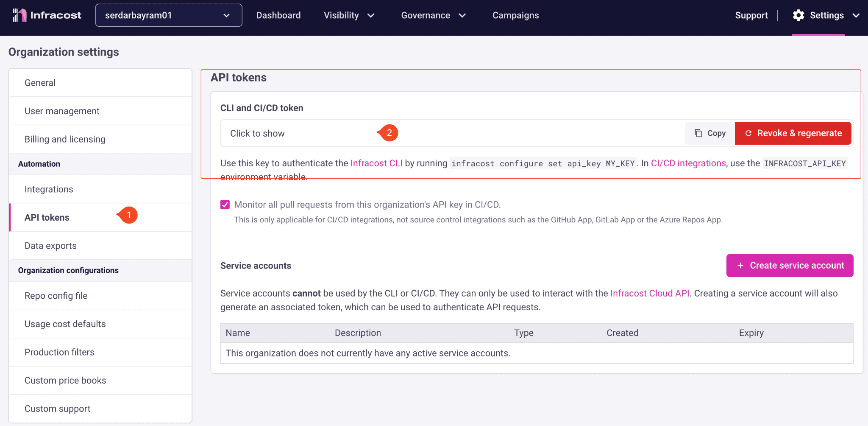Click the no active service accounts message
The width and height of the screenshot is (868, 426).
pos(368,353)
